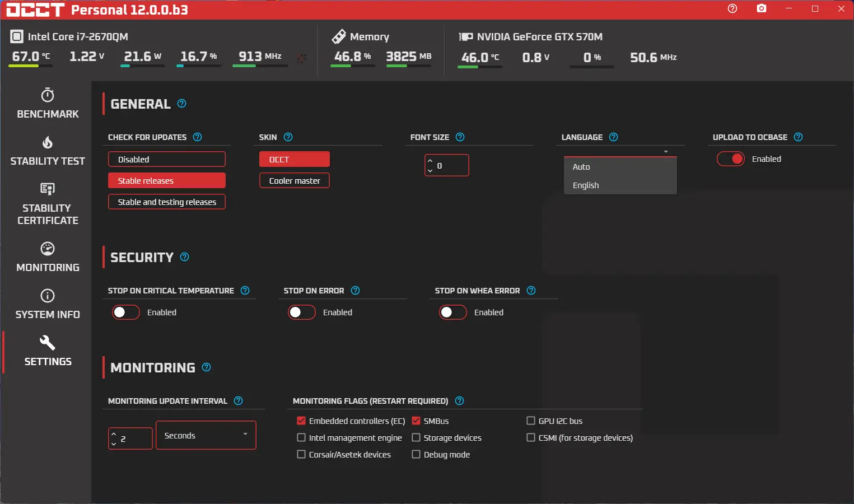
Task: Click the Stability Certificate icon
Action: 48,189
